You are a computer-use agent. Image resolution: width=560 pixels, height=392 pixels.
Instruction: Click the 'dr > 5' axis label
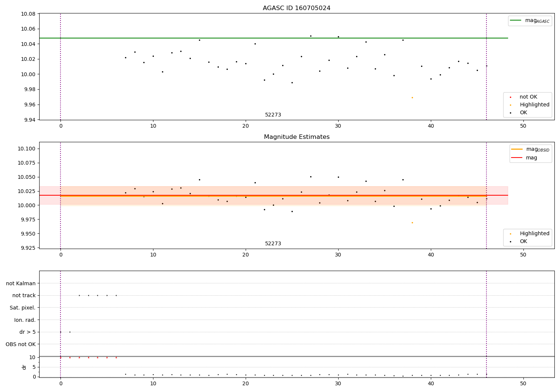coord(27,332)
